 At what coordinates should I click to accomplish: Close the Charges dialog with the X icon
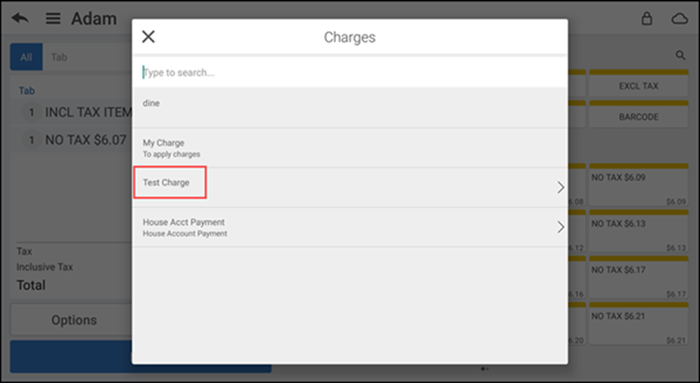pyautogui.click(x=148, y=37)
